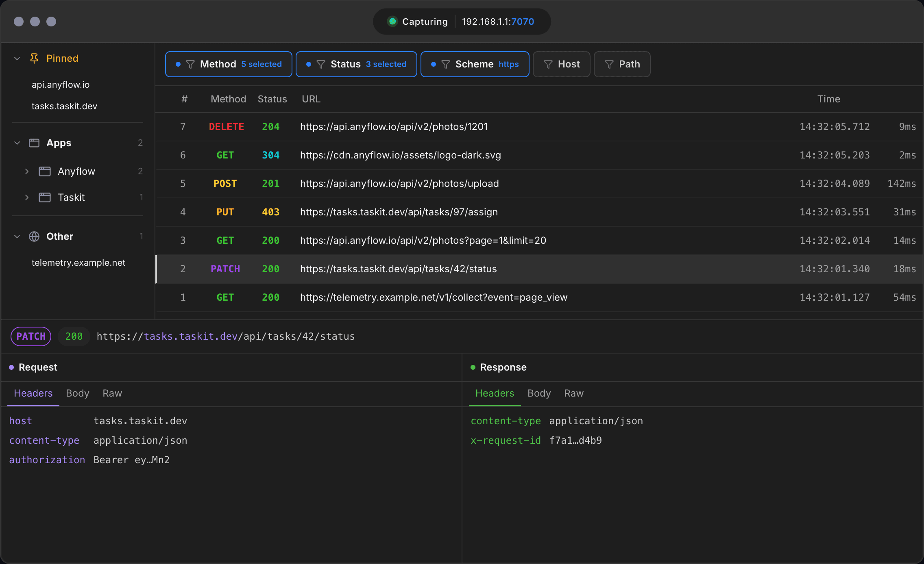Click the Request panel heading
This screenshot has height=564, width=924.
click(38, 367)
